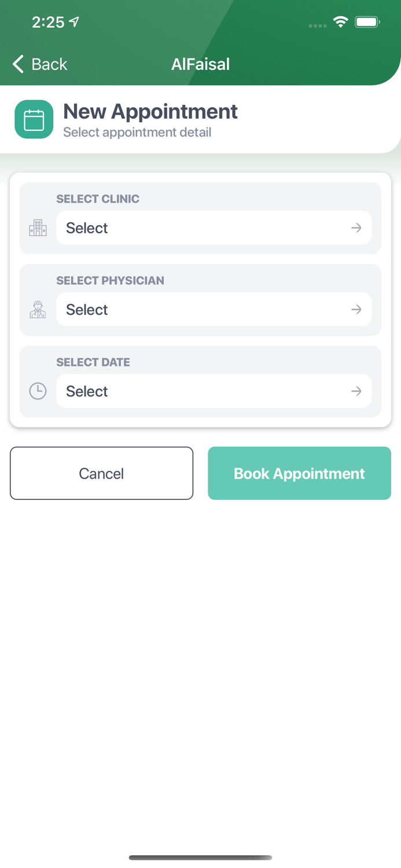Screen dimensions: 401x868
Task: Click the New Appointment heading text
Action: tap(150, 111)
